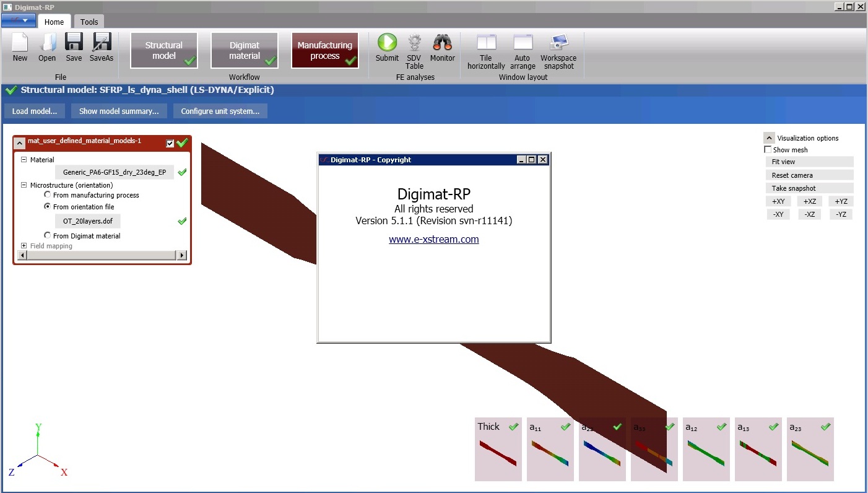868x493 pixels.
Task: Set camera to -XY view
Action: tap(778, 214)
